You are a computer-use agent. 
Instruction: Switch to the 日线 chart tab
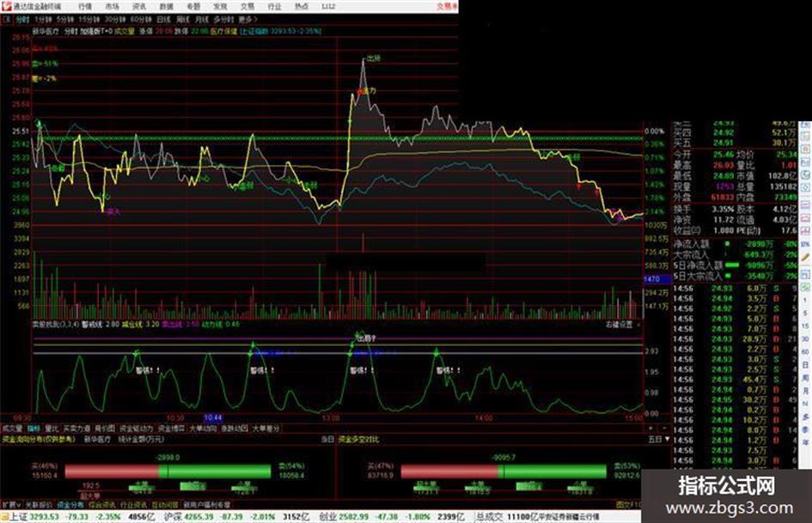click(163, 19)
